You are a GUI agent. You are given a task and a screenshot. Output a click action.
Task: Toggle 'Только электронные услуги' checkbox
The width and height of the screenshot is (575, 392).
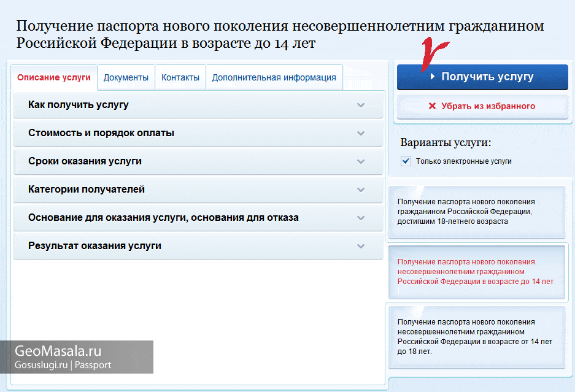pos(406,161)
